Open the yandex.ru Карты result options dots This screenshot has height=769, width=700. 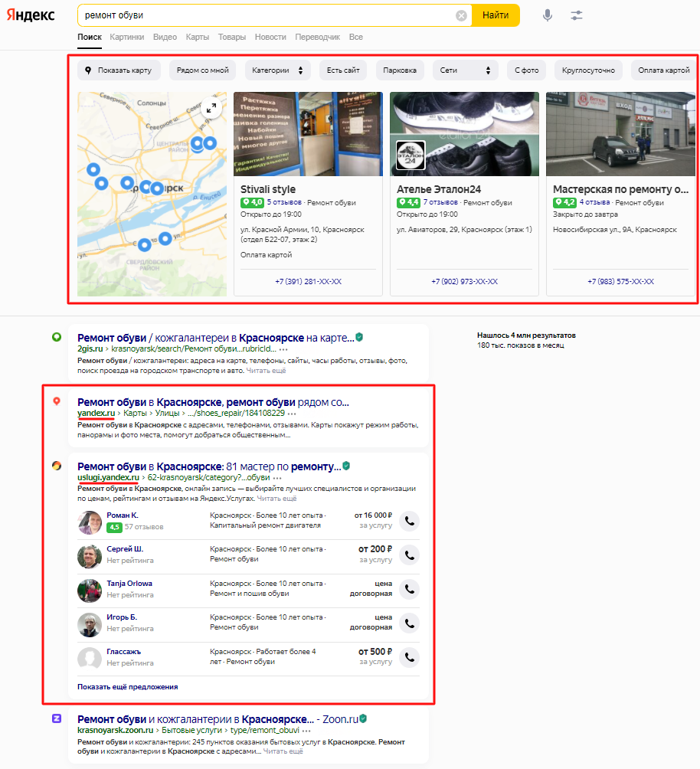coord(292,414)
